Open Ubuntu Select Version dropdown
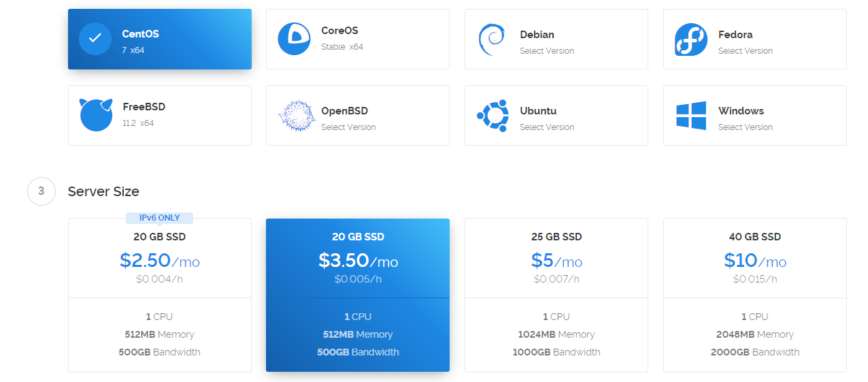 point(547,127)
